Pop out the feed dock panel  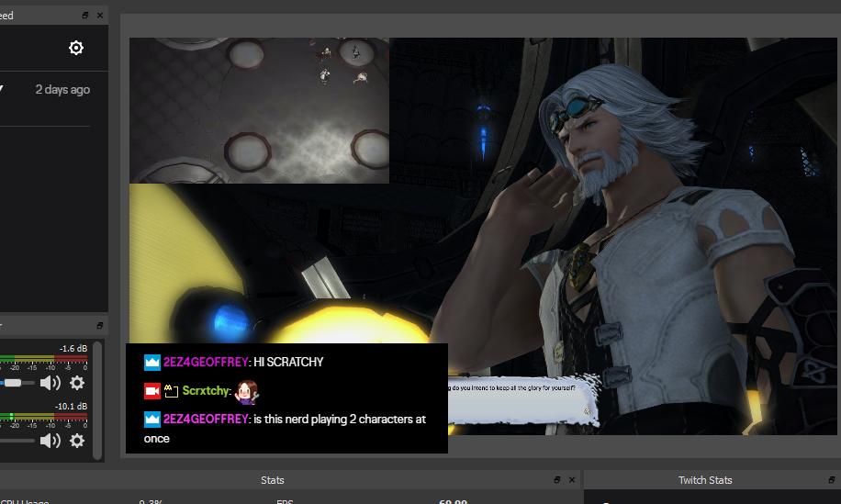(x=85, y=16)
